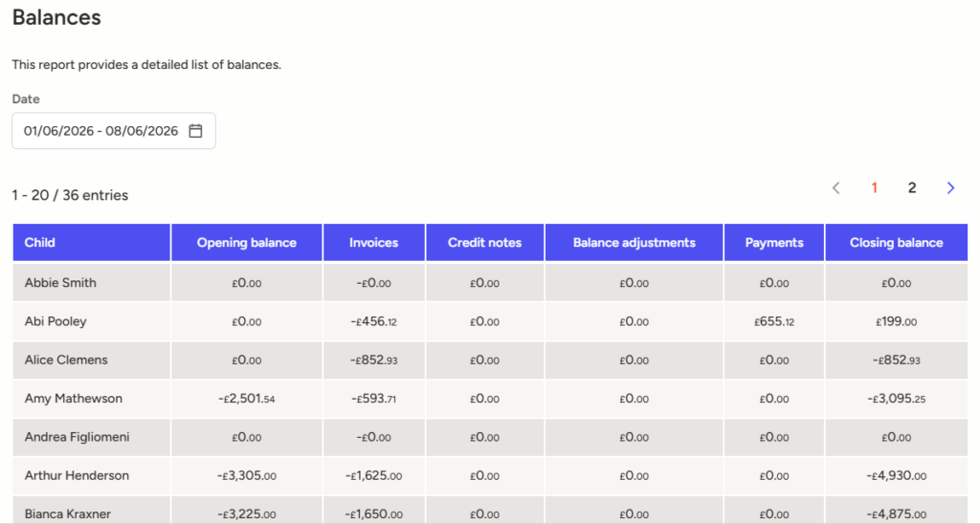Screen dimensions: 980x524
Task: Click the '1 - 20 / 36 entries' count text
Action: tap(70, 195)
